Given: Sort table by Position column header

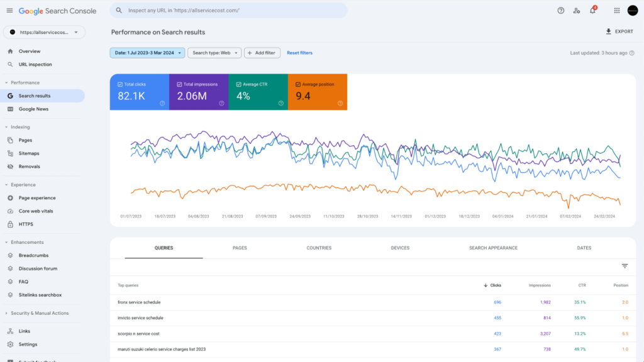Looking at the screenshot, I should [621, 285].
